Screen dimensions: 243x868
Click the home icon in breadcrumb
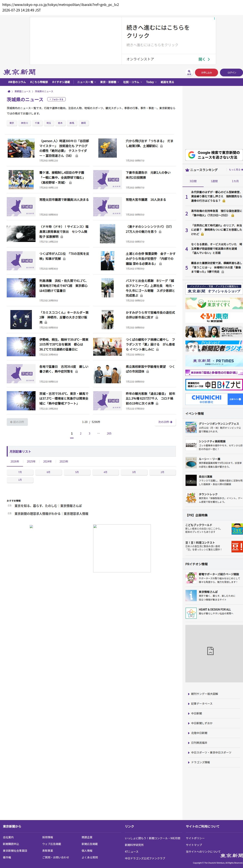pyautogui.click(x=9, y=91)
